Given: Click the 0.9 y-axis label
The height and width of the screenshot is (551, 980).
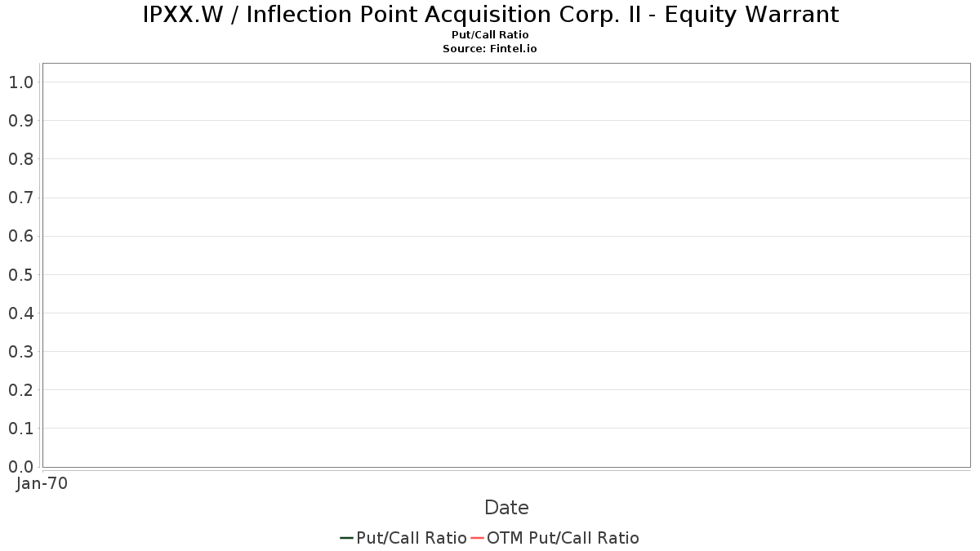Looking at the screenshot, I should coord(20,120).
